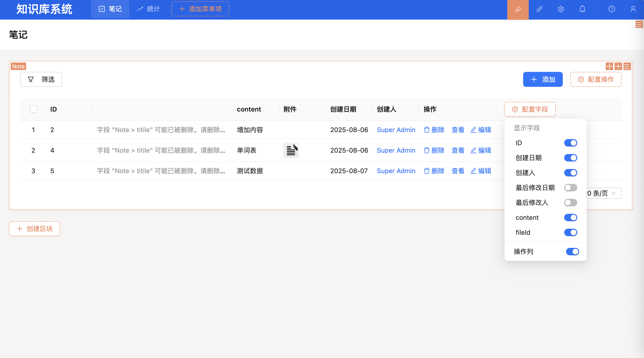Open the user profile icon
Viewport: 644px width, 358px height.
(633, 9)
